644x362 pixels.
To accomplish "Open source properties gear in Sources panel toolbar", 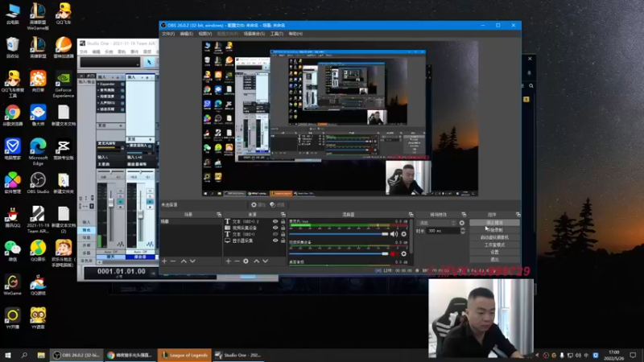I will 246,261.
